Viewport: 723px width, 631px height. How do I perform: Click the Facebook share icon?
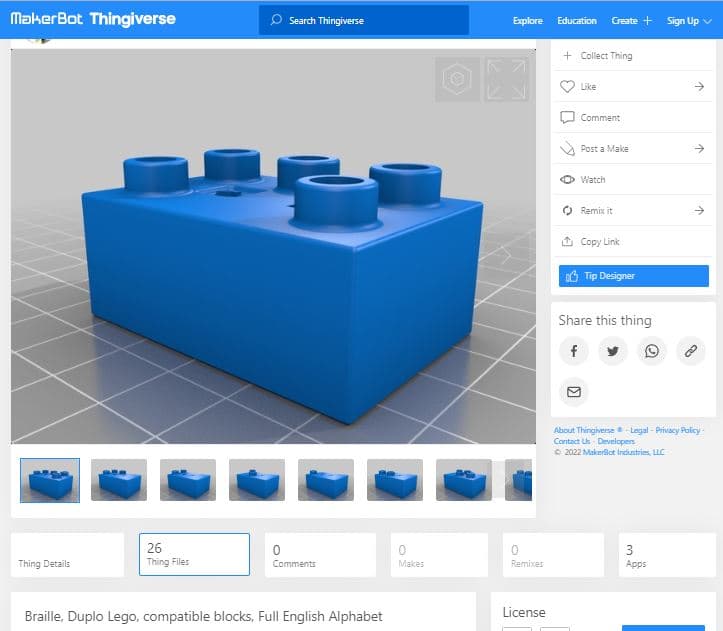click(574, 351)
